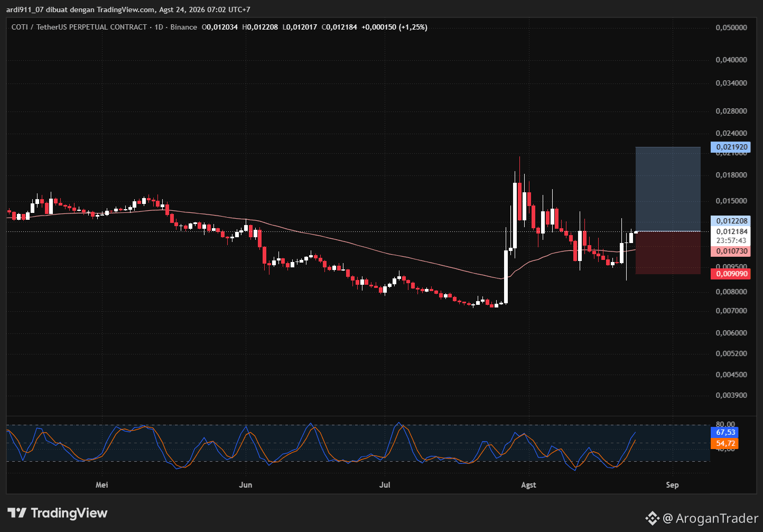
Task: Click the 0,024000 price axis label
Action: (731, 134)
